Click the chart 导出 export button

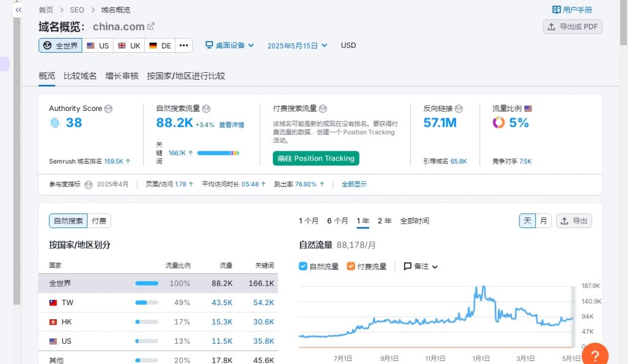pyautogui.click(x=574, y=221)
